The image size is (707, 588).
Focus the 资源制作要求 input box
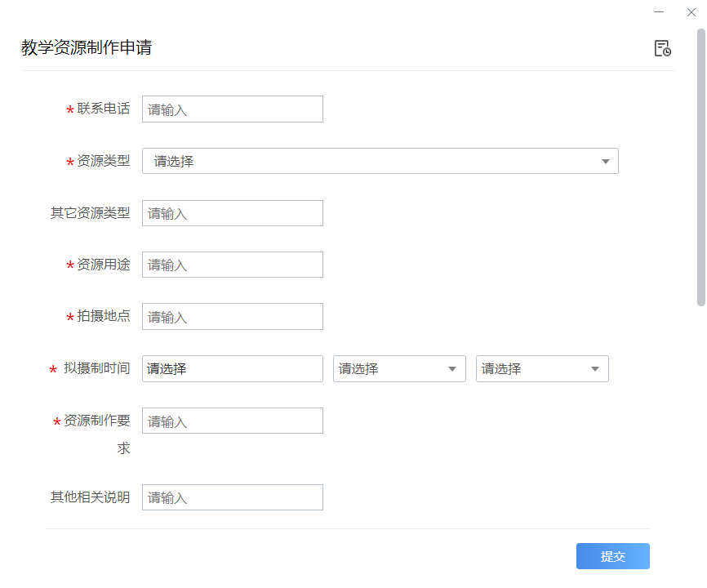click(233, 421)
